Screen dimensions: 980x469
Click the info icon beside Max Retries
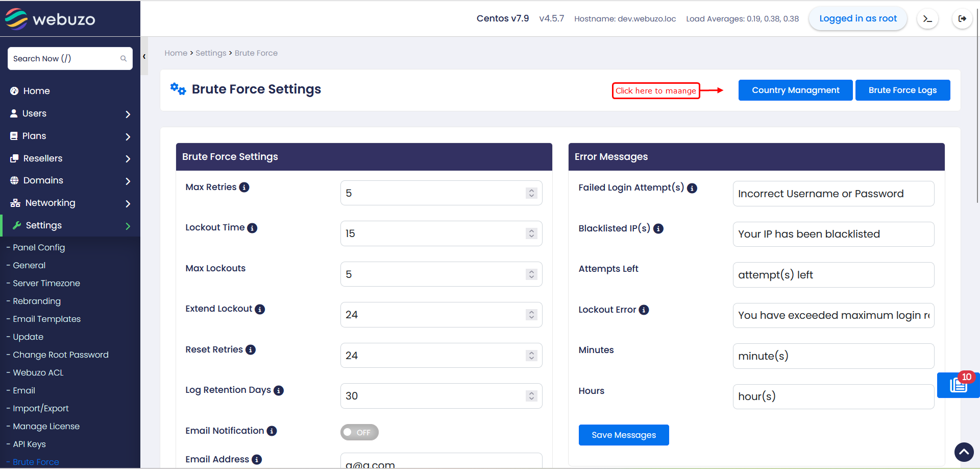[x=244, y=187]
